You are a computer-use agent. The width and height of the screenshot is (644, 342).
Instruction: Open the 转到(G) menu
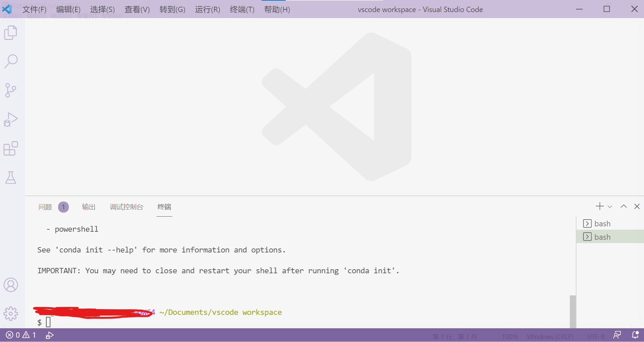172,9
